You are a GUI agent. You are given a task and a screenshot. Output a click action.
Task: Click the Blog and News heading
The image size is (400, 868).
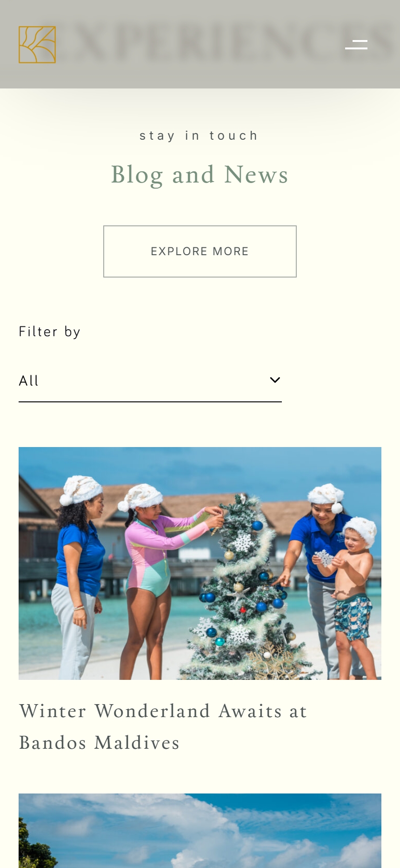tap(200, 175)
